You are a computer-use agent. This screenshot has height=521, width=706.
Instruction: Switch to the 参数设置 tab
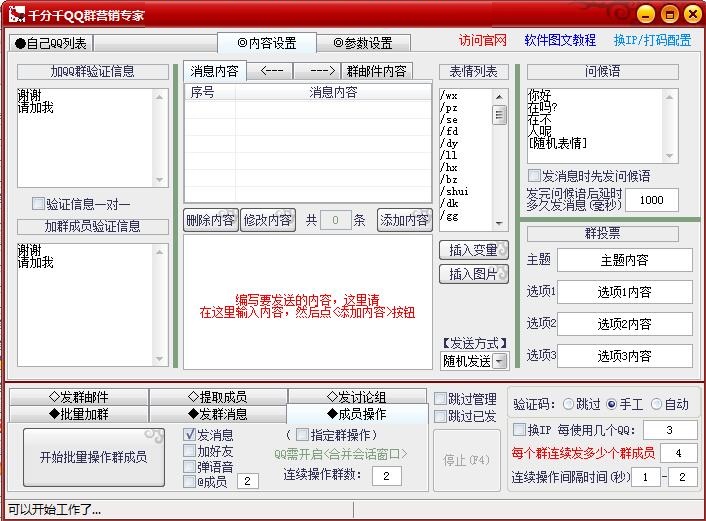[x=363, y=43]
